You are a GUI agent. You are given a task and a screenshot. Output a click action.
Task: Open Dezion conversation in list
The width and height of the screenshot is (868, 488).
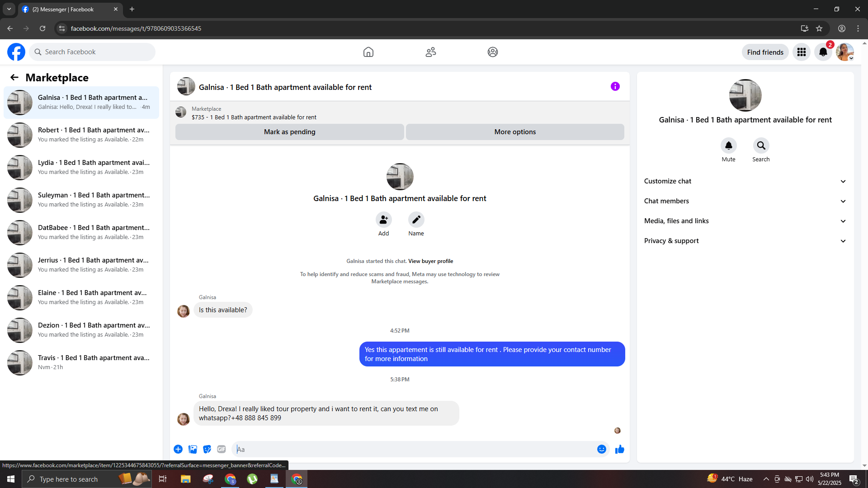point(81,330)
